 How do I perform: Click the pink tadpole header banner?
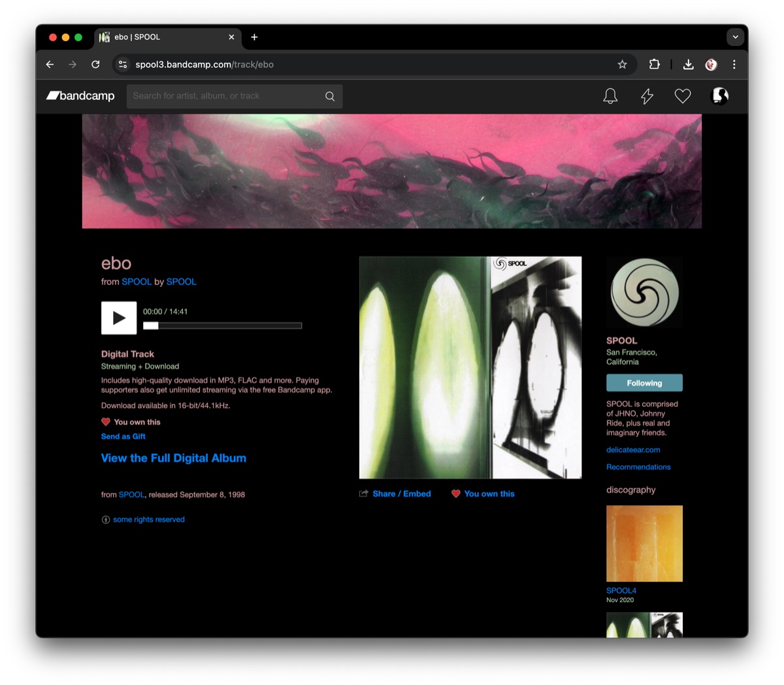pyautogui.click(x=392, y=171)
